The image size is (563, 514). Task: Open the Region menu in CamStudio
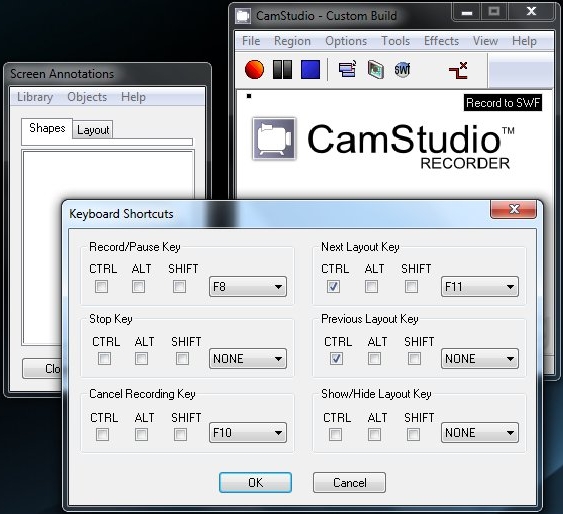point(292,41)
